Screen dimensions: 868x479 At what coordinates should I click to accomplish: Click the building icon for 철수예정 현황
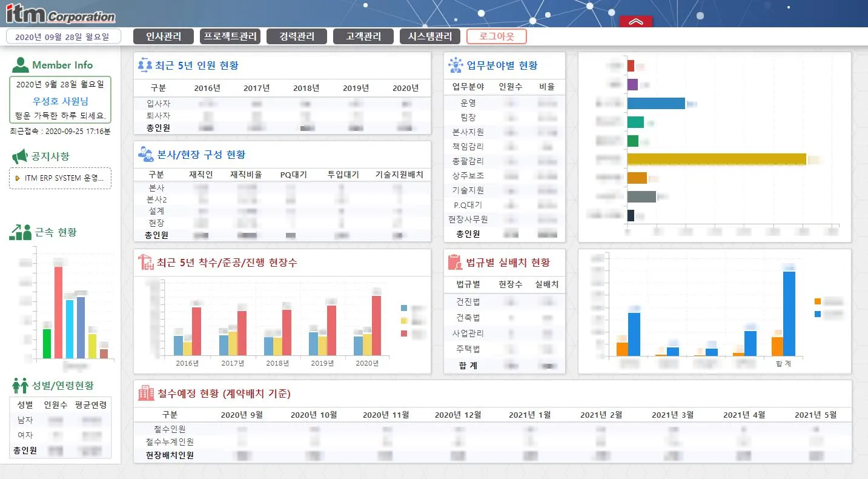146,393
